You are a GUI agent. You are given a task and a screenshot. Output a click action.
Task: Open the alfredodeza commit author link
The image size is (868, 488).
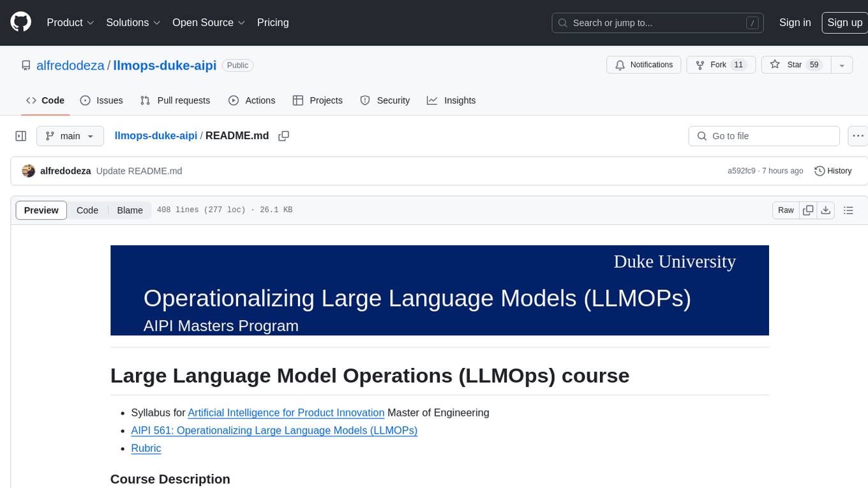point(66,171)
